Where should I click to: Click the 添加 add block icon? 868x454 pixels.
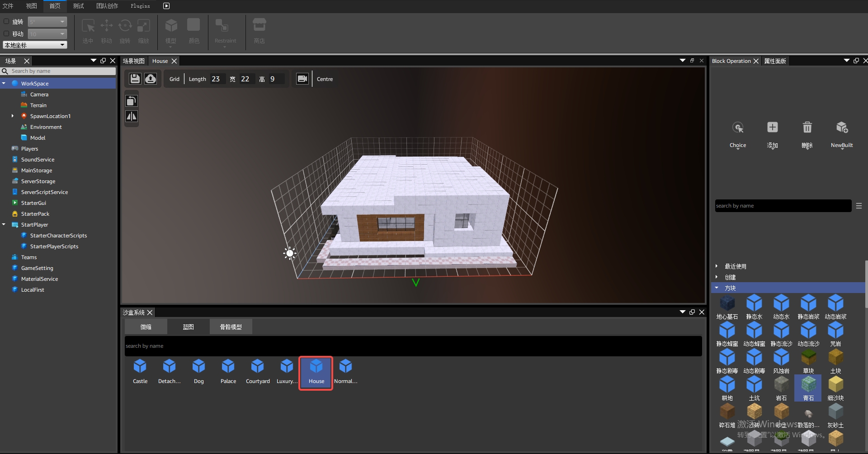(x=773, y=128)
